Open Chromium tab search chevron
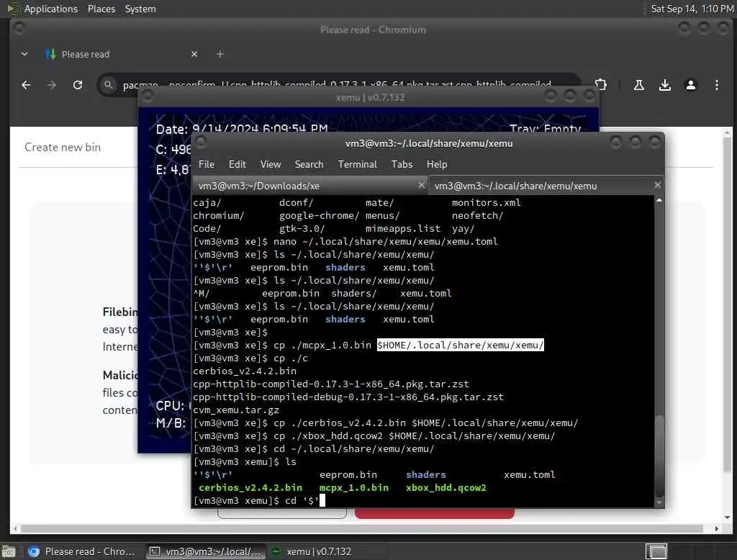 [x=24, y=54]
